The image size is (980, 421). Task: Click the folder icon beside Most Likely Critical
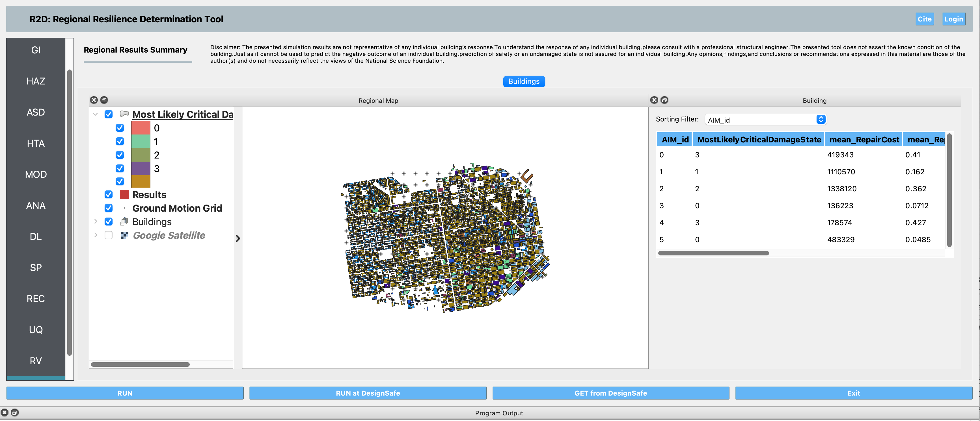(x=124, y=114)
